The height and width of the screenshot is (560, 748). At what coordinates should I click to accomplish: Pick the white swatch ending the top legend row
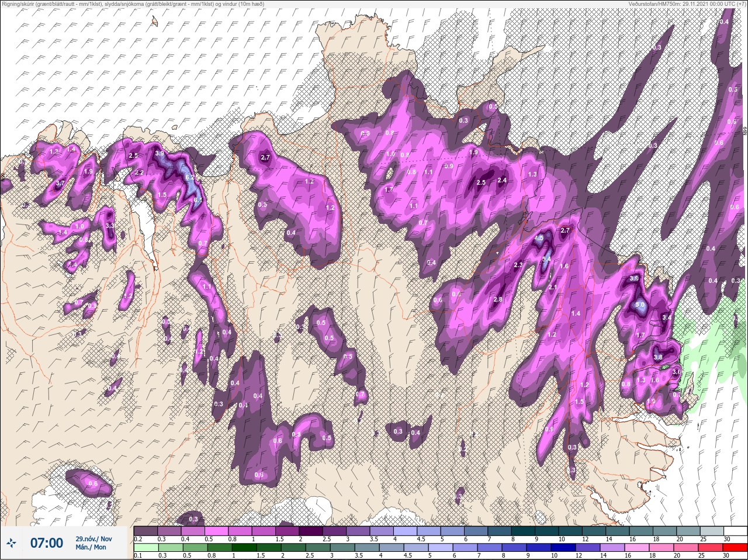point(735,530)
